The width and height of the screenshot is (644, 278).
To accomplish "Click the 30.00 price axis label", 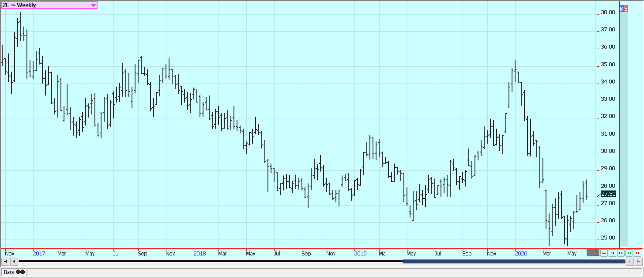I will (x=608, y=151).
